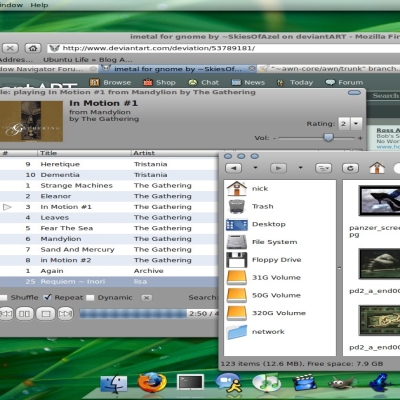Image resolution: width=400 pixels, height=400 pixels.
Task: Open the Rating dropdown arrow
Action: coord(356,124)
